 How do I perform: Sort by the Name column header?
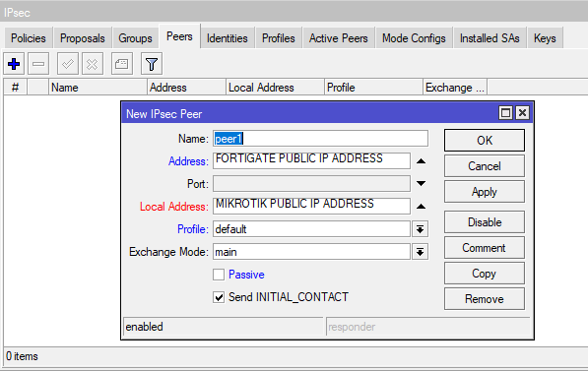pyautogui.click(x=98, y=88)
